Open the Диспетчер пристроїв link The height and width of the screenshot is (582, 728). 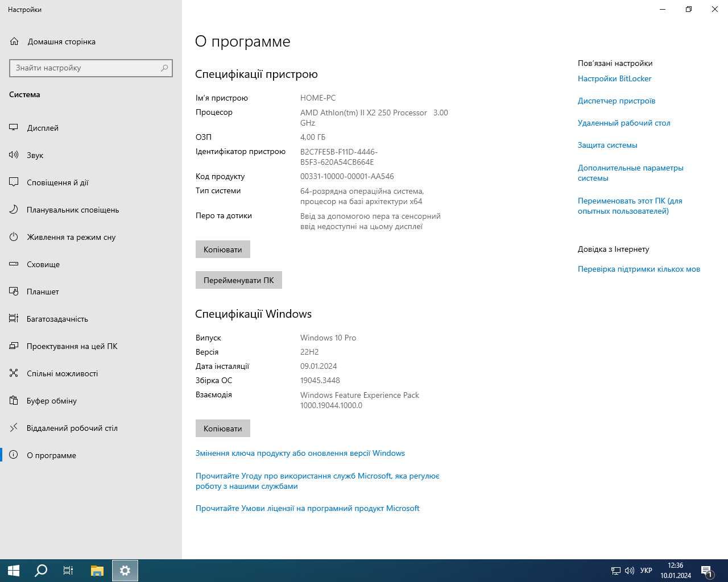[617, 101]
